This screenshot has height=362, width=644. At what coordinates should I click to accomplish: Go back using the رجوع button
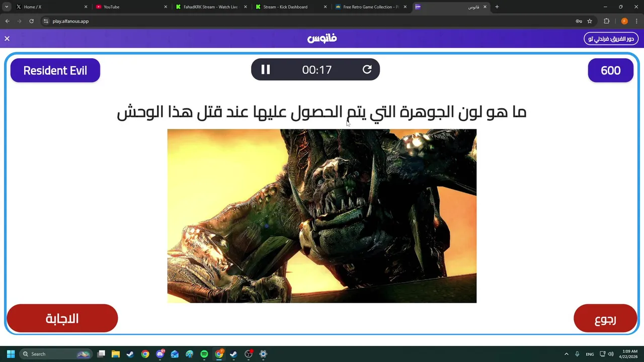(x=605, y=319)
